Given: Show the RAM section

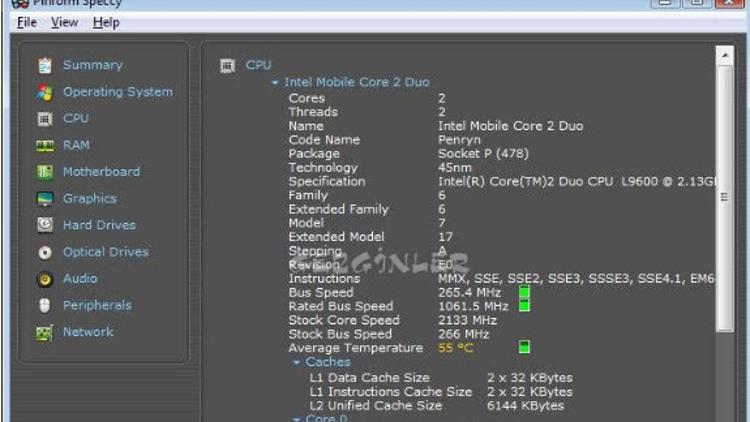Looking at the screenshot, I should (x=76, y=145).
